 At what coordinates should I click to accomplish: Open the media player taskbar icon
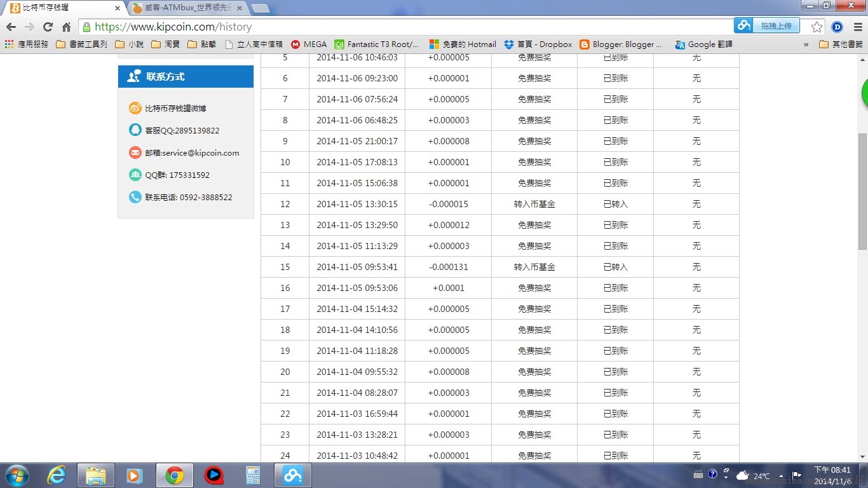134,475
